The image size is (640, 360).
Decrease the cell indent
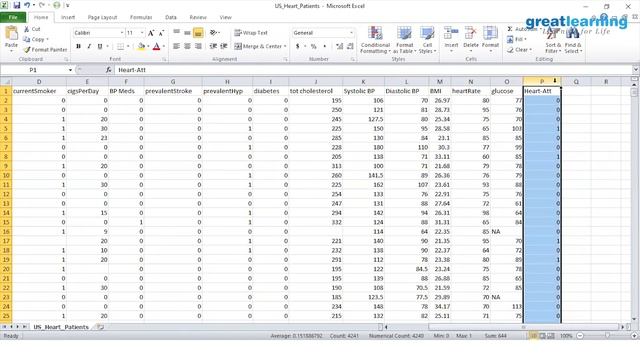coord(213,46)
